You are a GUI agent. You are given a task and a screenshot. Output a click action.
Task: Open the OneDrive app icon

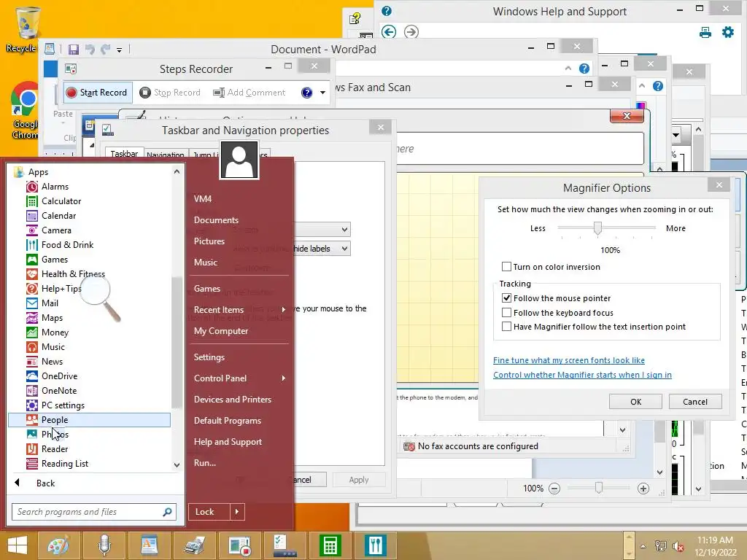[32, 376]
